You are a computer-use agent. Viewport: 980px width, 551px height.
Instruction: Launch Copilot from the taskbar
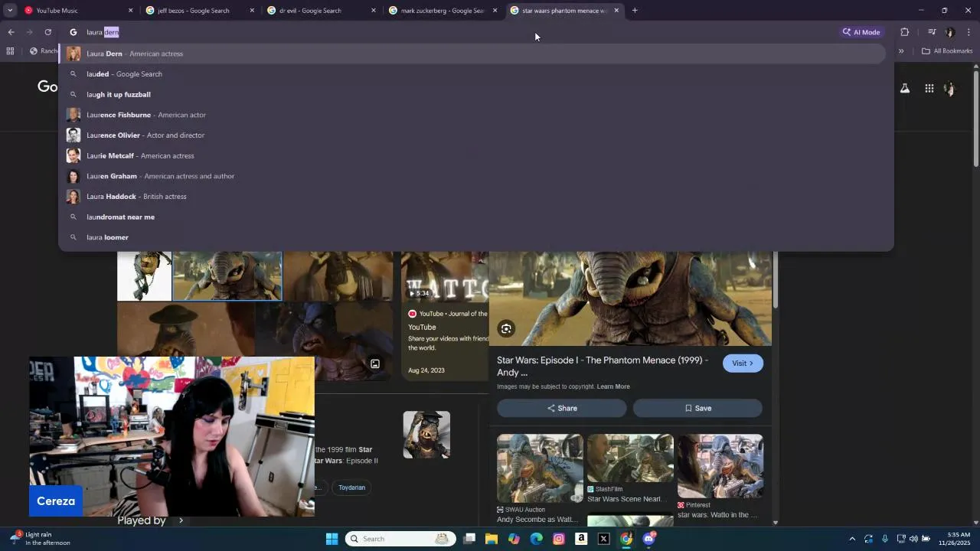[514, 539]
